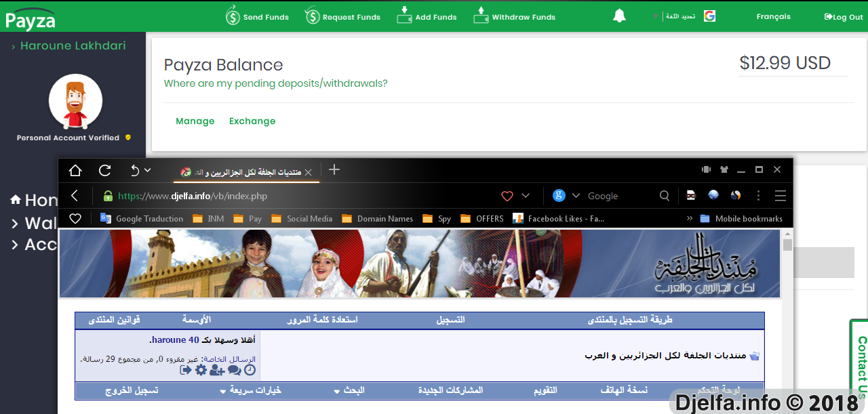Close the Djelfa forum browser tab
Screen dimensions: 868x414
(308, 172)
